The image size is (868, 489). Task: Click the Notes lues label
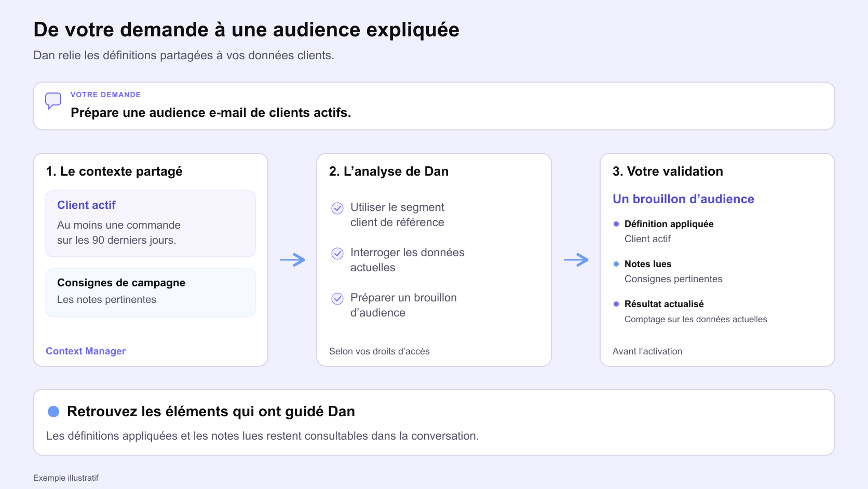(648, 264)
